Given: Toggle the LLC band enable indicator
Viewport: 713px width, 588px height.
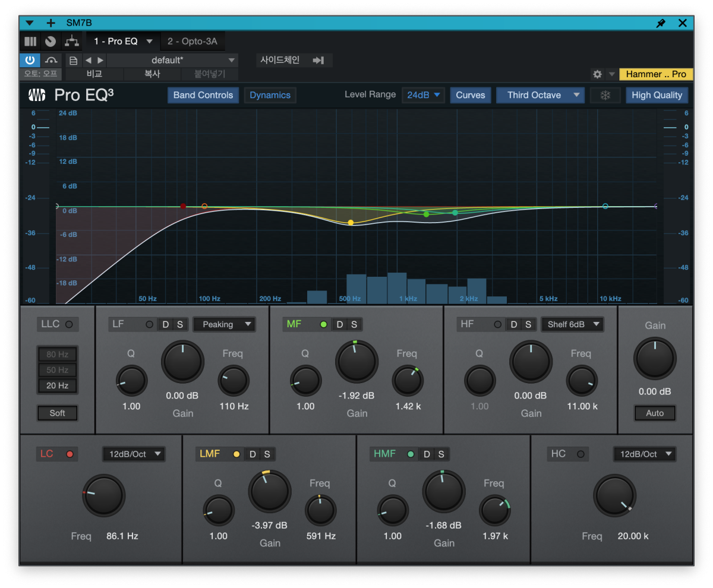Looking at the screenshot, I should 69,324.
